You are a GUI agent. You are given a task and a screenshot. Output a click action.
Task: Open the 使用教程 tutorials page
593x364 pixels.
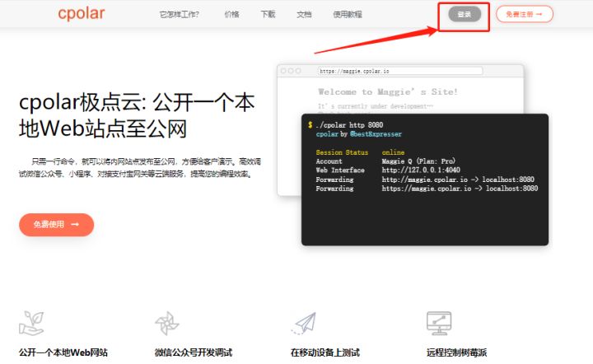[x=348, y=14]
